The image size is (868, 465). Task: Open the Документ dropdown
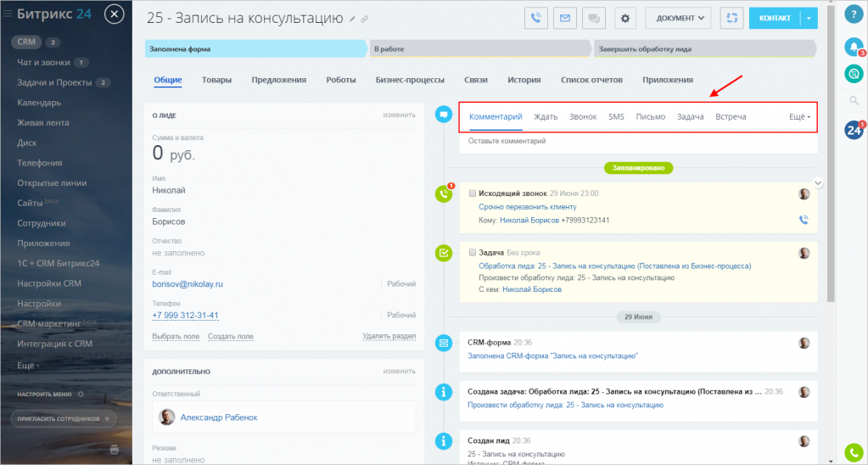coord(680,19)
